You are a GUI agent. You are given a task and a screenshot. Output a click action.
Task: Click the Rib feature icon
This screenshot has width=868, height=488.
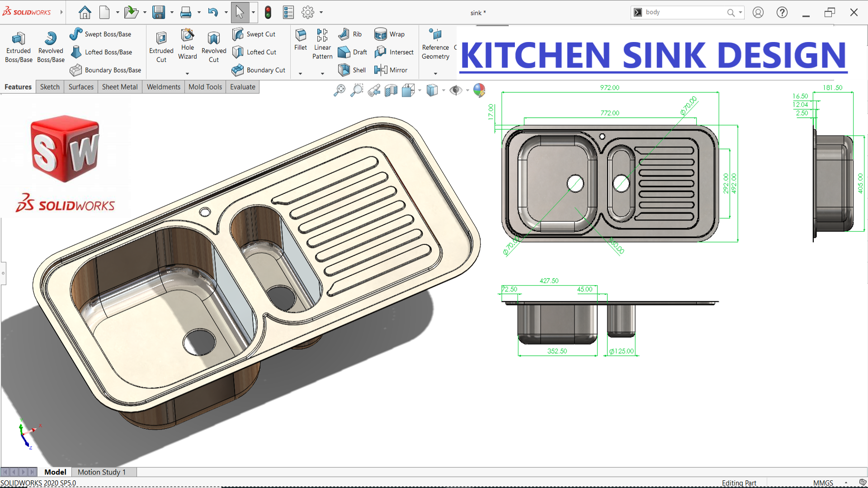pyautogui.click(x=350, y=34)
